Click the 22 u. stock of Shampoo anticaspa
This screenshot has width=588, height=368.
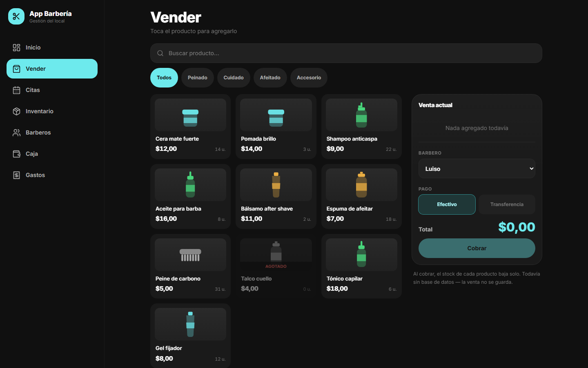point(391,150)
